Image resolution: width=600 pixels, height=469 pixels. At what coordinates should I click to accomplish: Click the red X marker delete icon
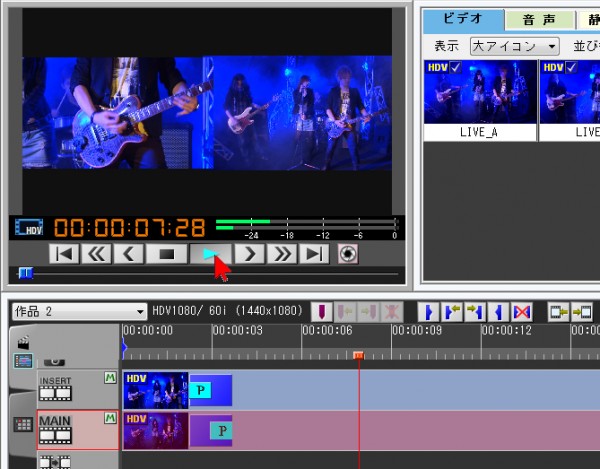click(x=522, y=312)
